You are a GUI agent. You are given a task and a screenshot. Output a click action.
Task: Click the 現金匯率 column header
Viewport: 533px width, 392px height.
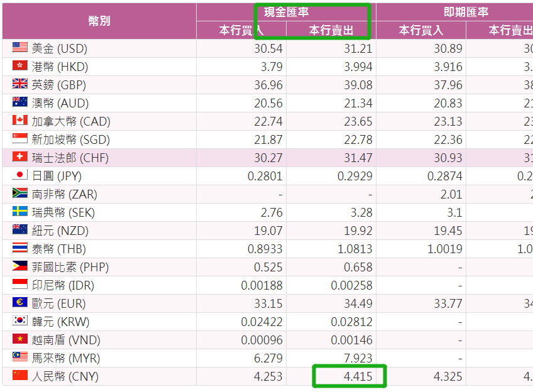click(x=286, y=12)
